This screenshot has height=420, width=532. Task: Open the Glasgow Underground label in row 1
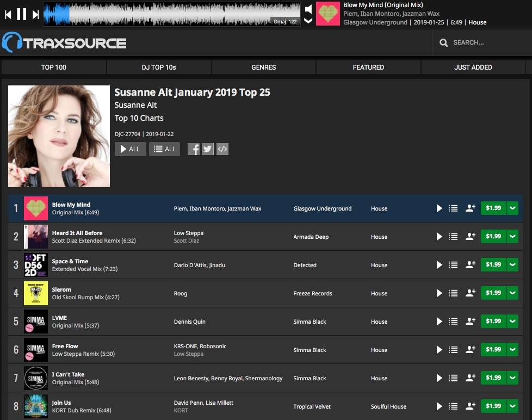323,208
